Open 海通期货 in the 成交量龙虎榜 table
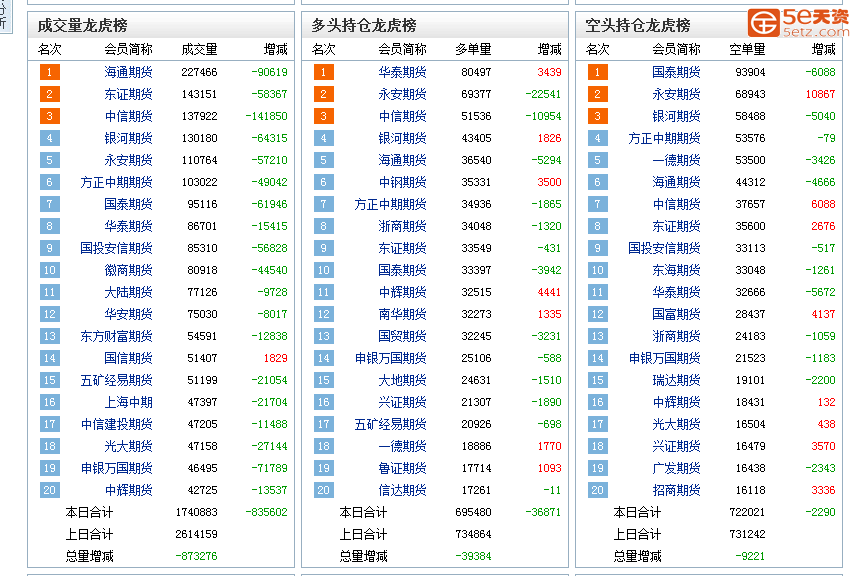The width and height of the screenshot is (855, 576). coord(128,72)
